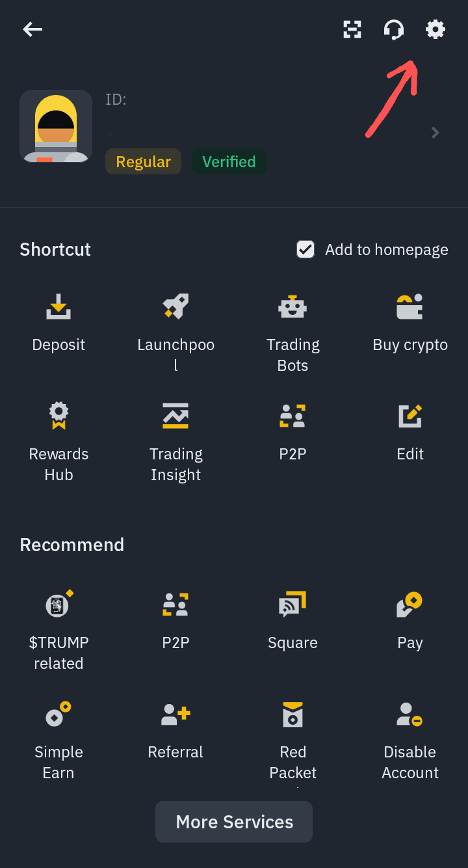468x868 pixels.
Task: Open the Red Packet feature
Action: tap(292, 714)
